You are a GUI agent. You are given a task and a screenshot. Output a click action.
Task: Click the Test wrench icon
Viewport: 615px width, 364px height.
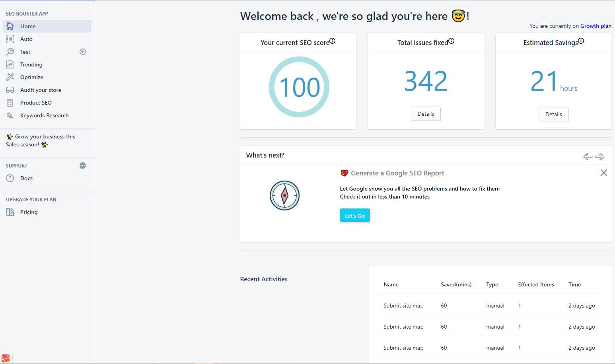coord(10,52)
